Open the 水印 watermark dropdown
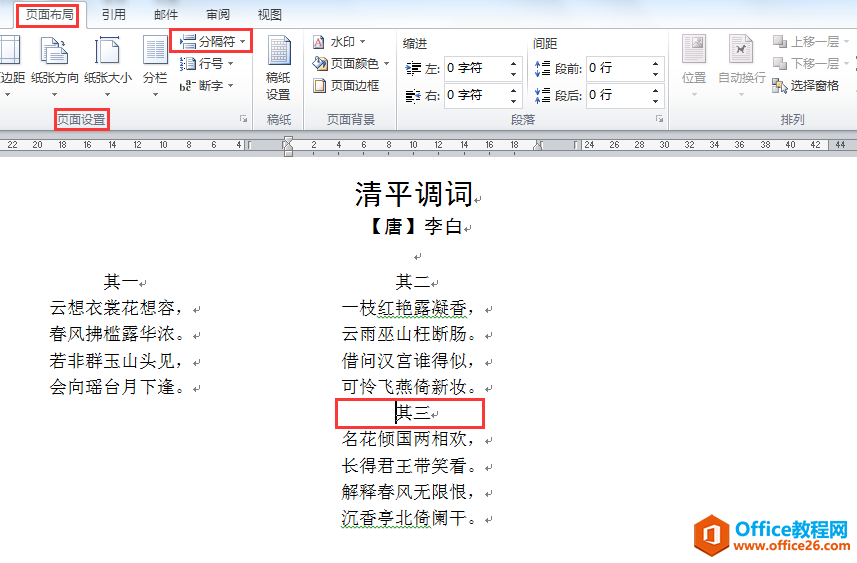 pos(339,42)
